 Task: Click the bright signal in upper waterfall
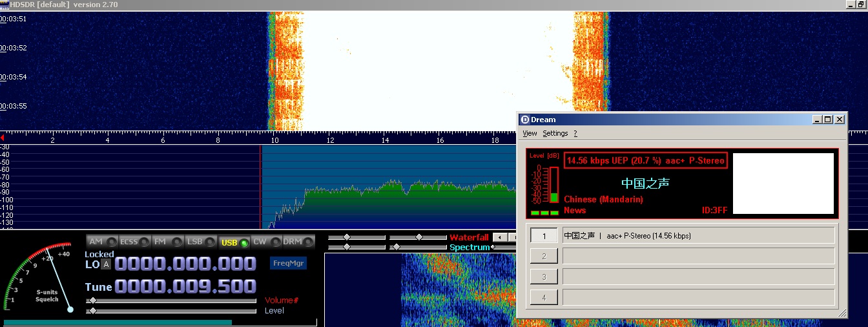[x=439, y=71]
